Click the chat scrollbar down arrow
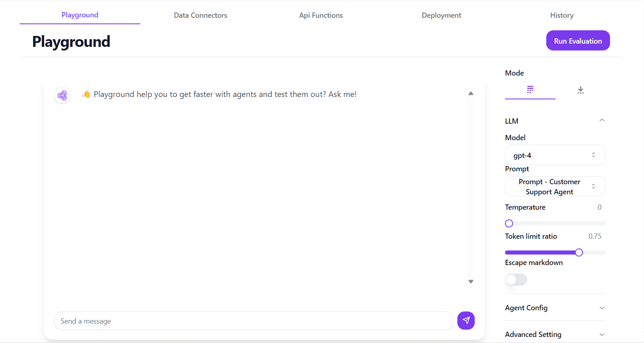644x343 pixels. tap(471, 282)
